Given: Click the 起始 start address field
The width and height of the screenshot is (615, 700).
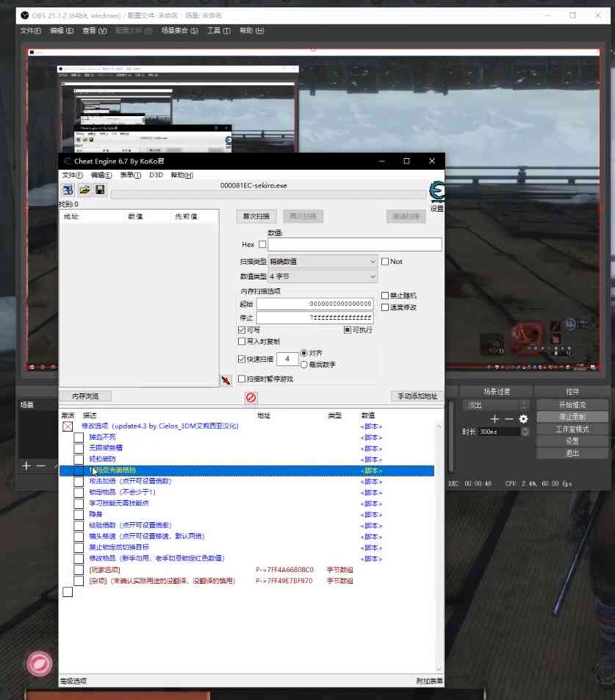Looking at the screenshot, I should click(315, 304).
